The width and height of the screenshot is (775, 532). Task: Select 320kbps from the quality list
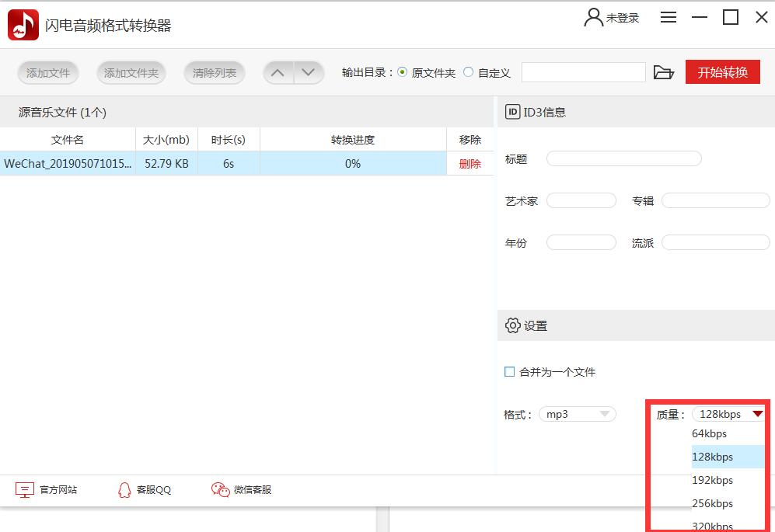pyautogui.click(x=710, y=526)
